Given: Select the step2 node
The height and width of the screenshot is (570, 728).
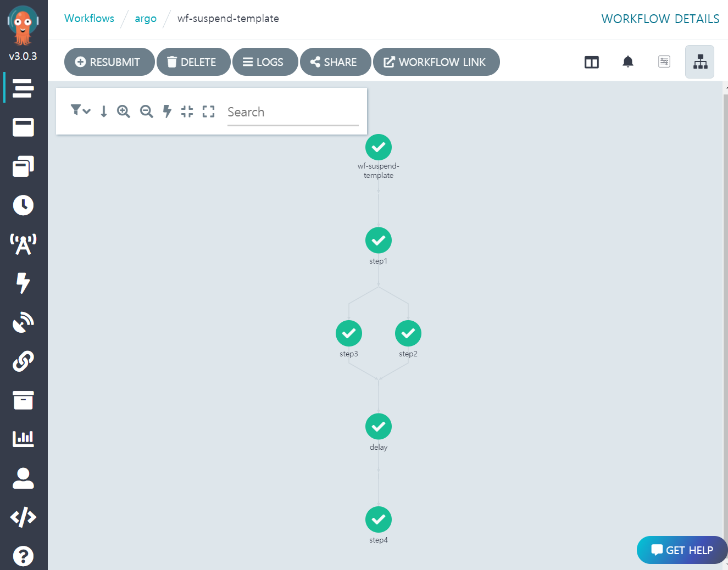Looking at the screenshot, I should pyautogui.click(x=408, y=333).
